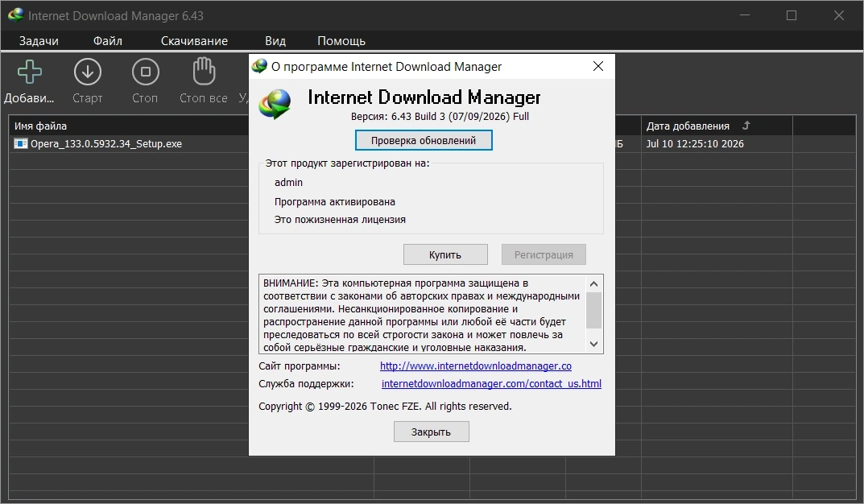Click the sort arrow in Дата добавления column
The height and width of the screenshot is (504, 864).
pyautogui.click(x=746, y=126)
